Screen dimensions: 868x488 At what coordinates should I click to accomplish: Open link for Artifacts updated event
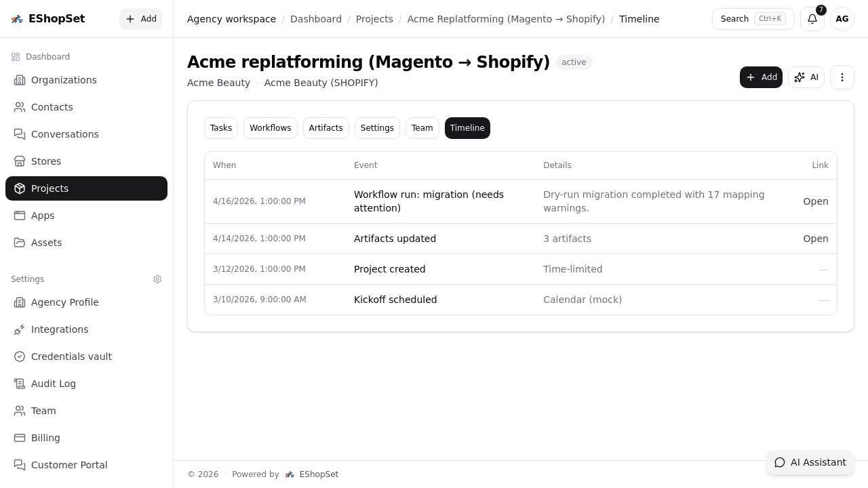coord(815,239)
